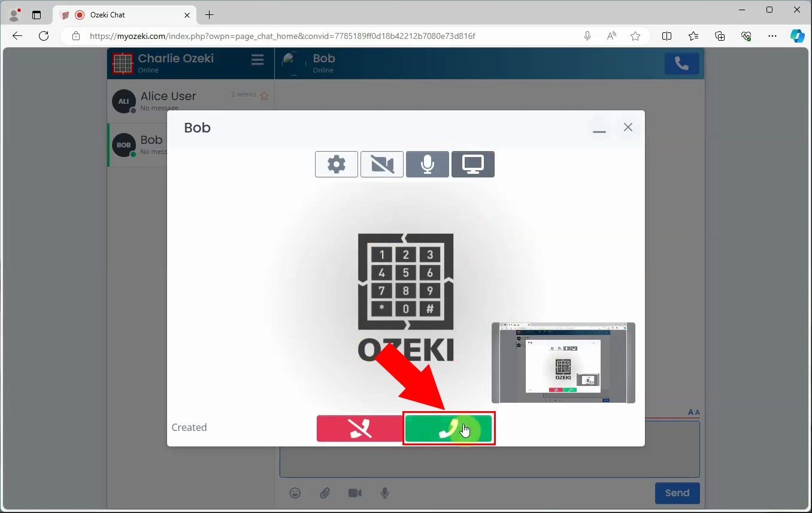Toggle the microphone button in call dialog

click(x=428, y=164)
